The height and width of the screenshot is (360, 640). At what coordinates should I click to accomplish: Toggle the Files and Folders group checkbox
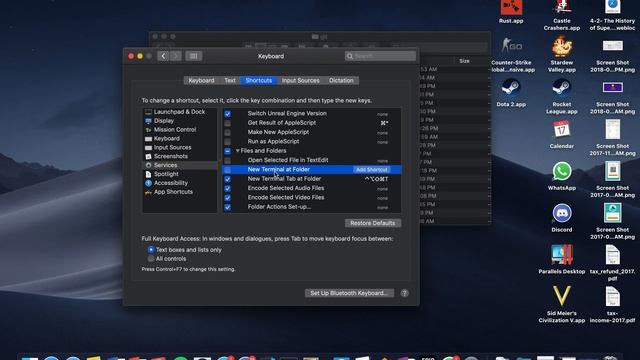click(x=227, y=151)
